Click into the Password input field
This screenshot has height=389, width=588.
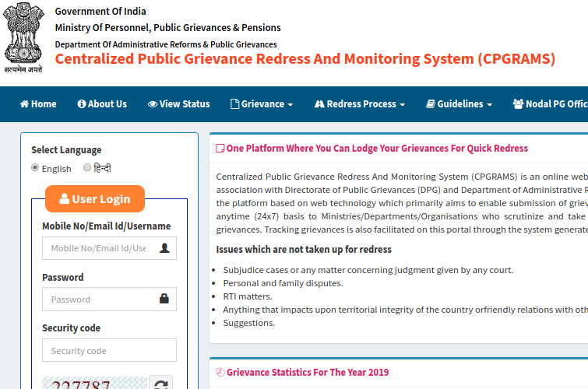click(x=99, y=299)
